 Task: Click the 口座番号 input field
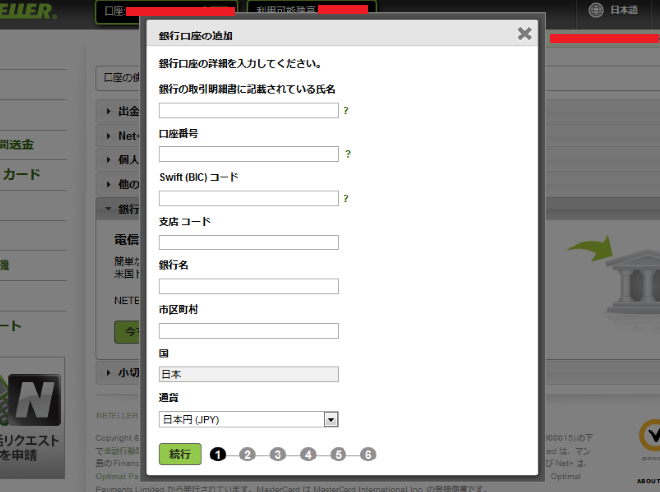pyautogui.click(x=249, y=154)
